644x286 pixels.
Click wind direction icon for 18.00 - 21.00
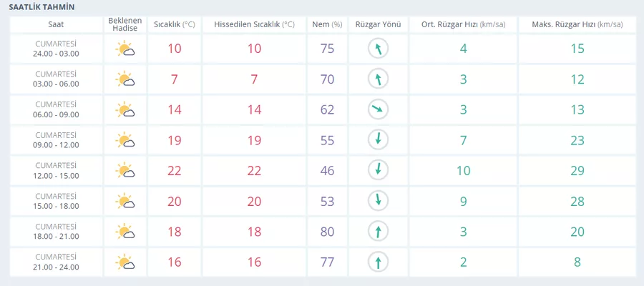377,232
